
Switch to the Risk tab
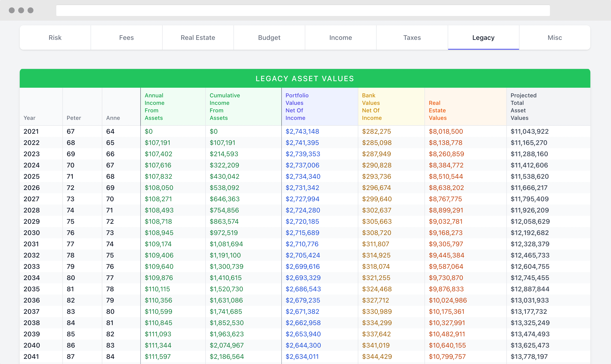pos(55,38)
